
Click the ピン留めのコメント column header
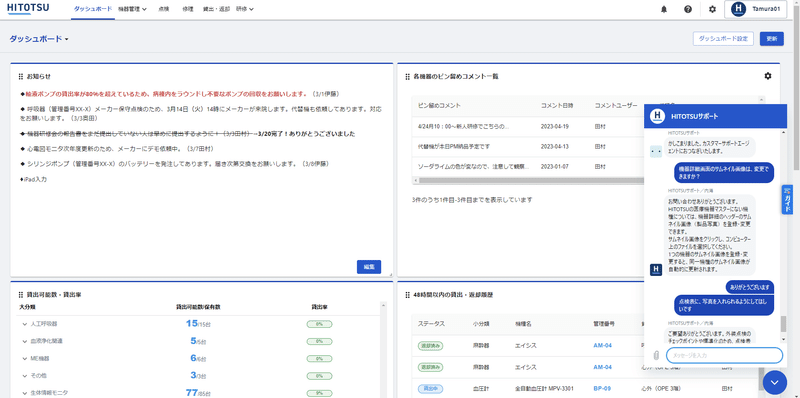coord(439,106)
